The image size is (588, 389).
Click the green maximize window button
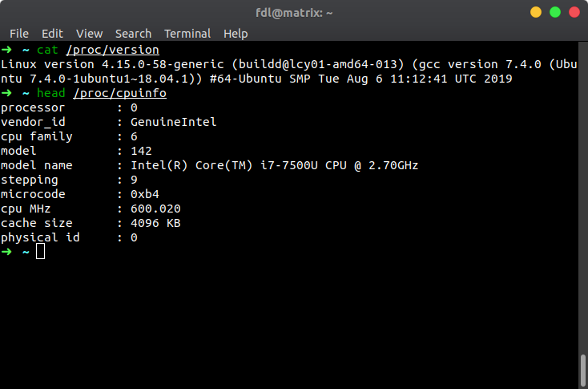(x=555, y=12)
